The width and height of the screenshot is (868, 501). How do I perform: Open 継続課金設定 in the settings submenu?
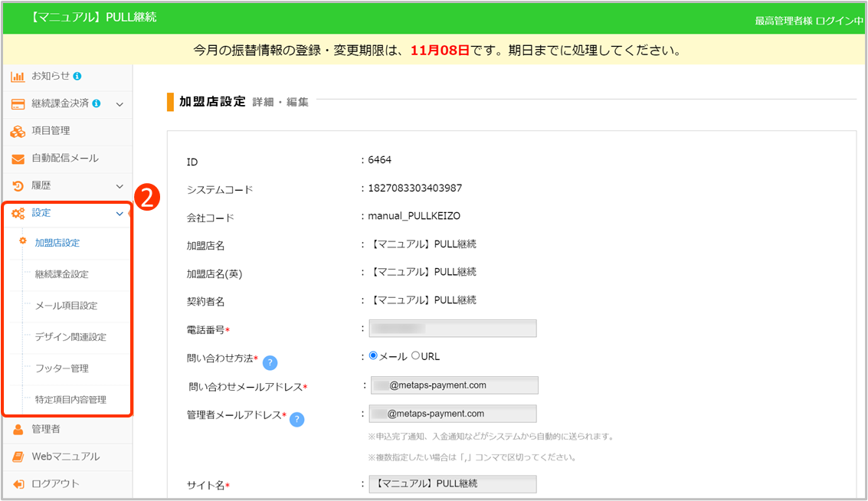[62, 274]
